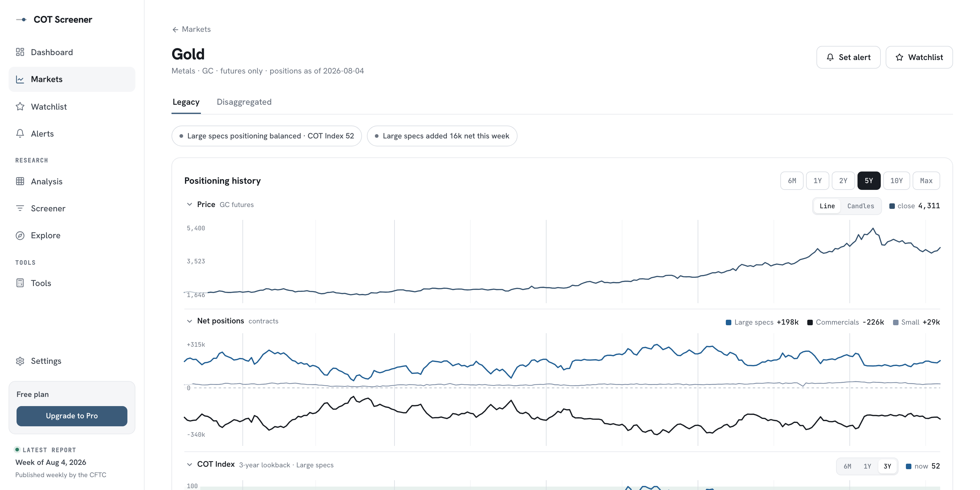Click the Explore compass icon
Screen dimensions: 980x490
coord(20,236)
